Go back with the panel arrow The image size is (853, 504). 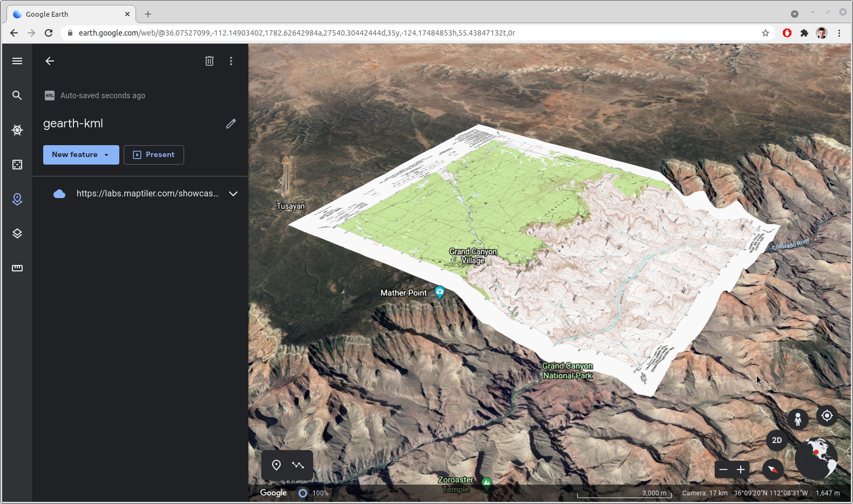point(50,61)
